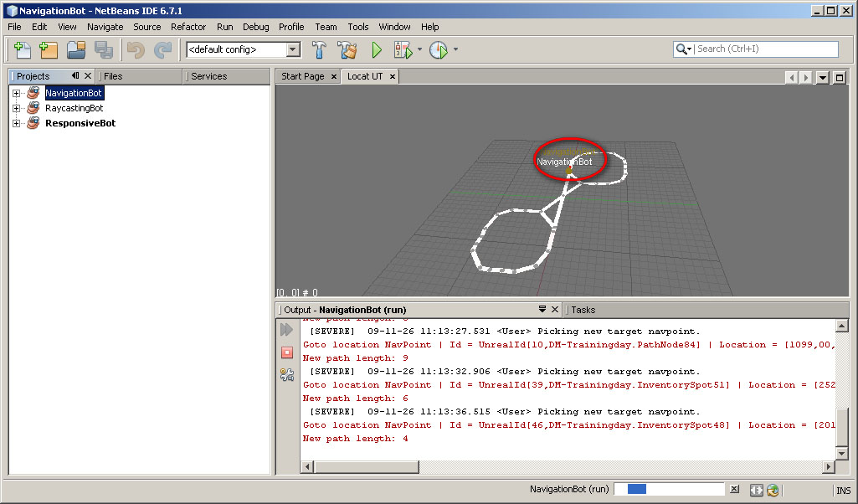Click the Redo arrow icon

point(162,49)
